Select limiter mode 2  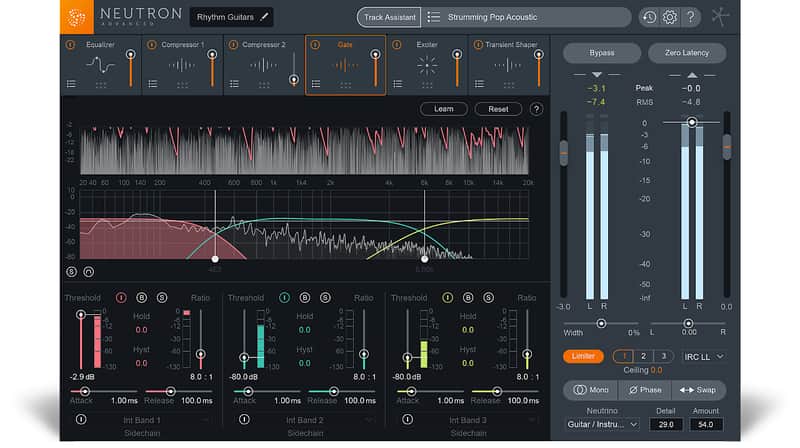(x=643, y=356)
